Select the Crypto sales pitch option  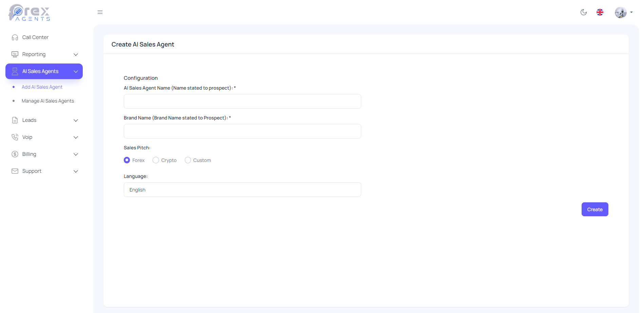pyautogui.click(x=156, y=160)
